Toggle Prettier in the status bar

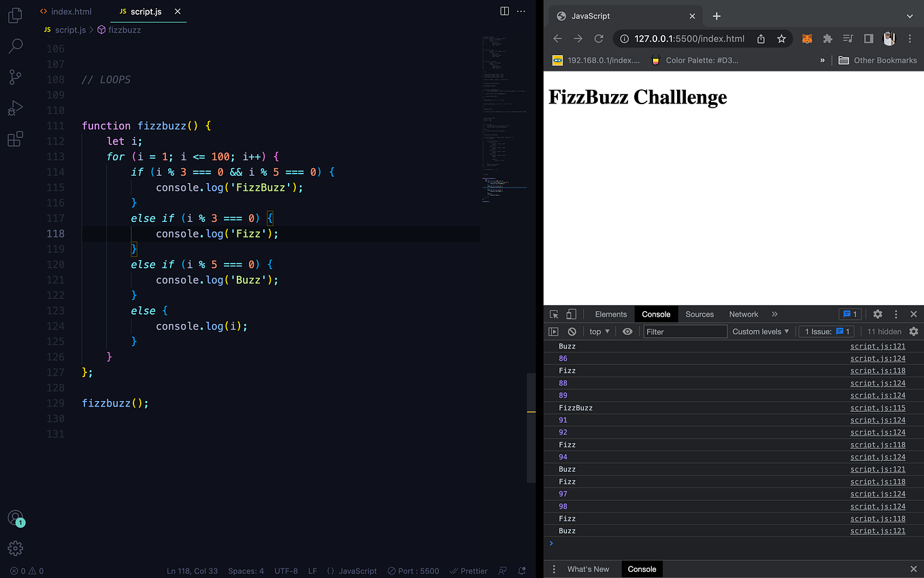click(x=468, y=571)
